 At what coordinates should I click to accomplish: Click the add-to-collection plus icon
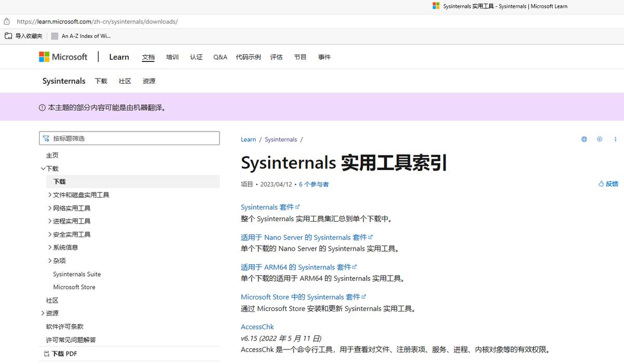coord(599,139)
